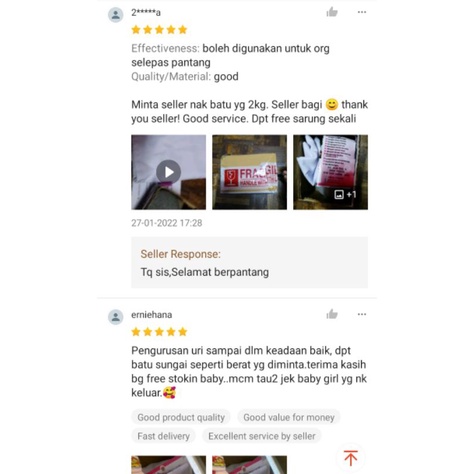The height and width of the screenshot is (474, 474).
Task: Select the Good product quality tag
Action: point(181,417)
